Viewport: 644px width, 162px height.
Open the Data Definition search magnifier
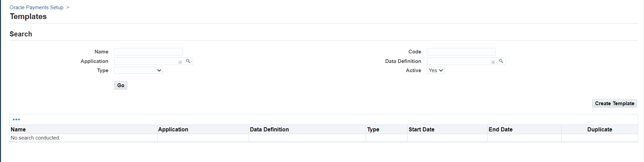click(x=501, y=61)
